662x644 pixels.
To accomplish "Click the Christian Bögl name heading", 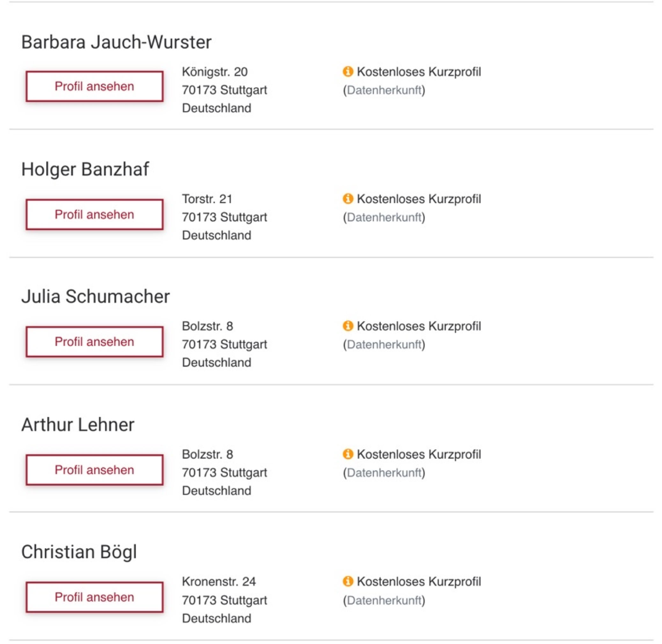I will pos(79,552).
